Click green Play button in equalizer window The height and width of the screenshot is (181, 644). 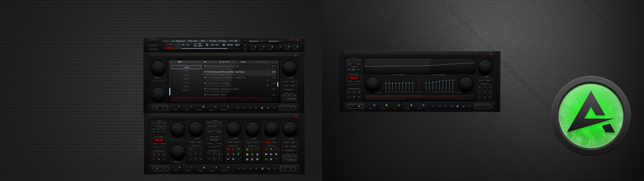point(395,106)
